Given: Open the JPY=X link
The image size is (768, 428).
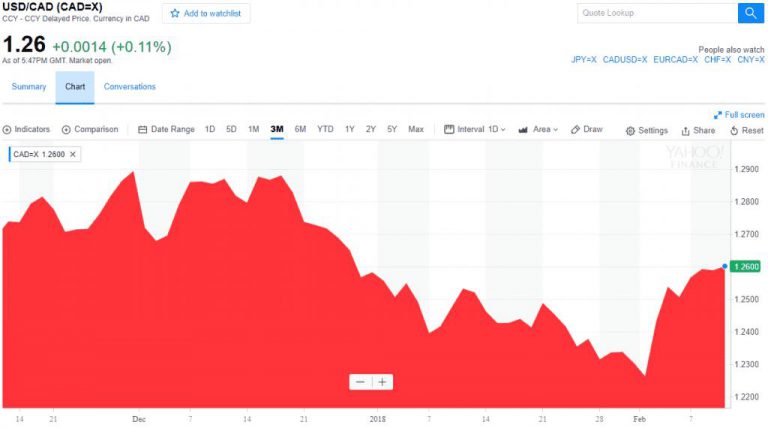Looking at the screenshot, I should pos(584,60).
